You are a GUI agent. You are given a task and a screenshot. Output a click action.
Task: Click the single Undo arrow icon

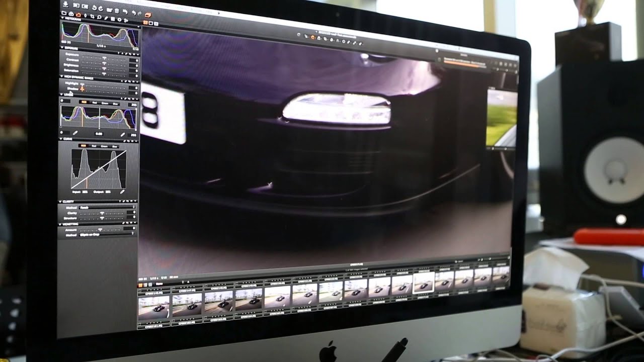click(134, 13)
